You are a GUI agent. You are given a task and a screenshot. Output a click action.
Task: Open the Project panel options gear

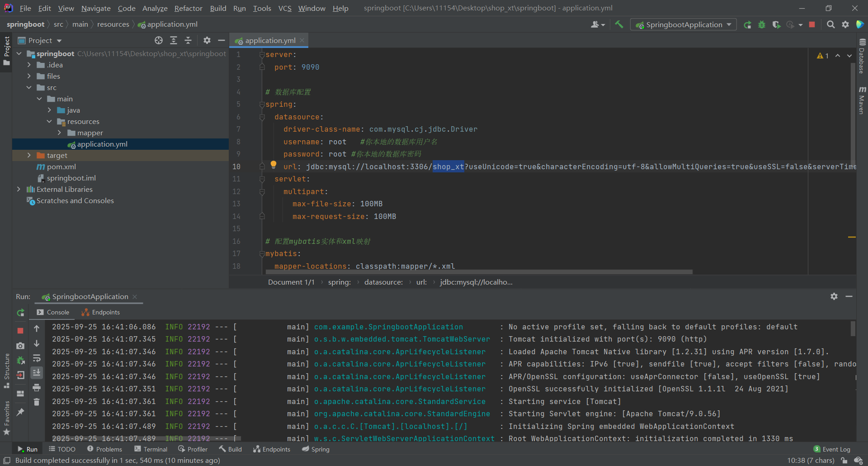point(207,40)
